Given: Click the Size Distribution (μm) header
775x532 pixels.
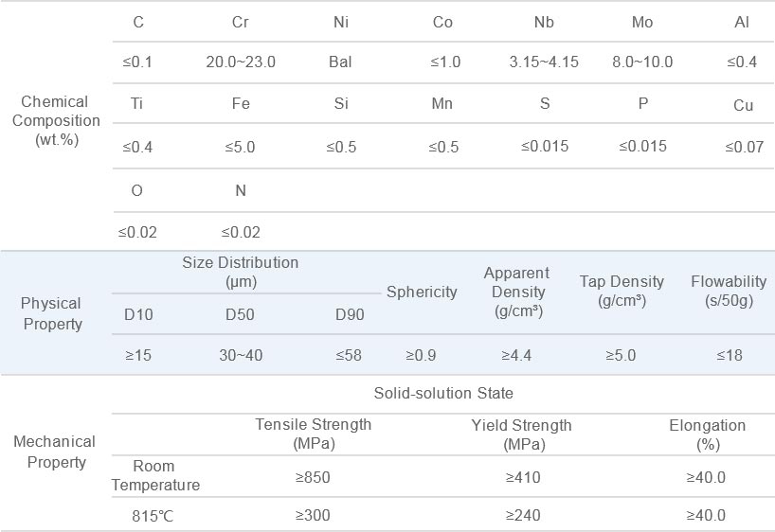Looking at the screenshot, I should (240, 272).
